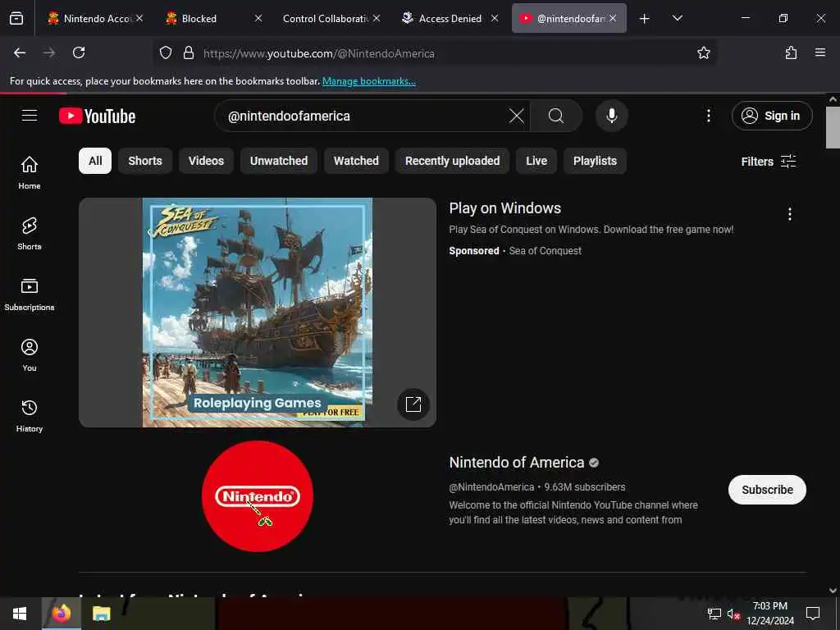
Task: Select the Shorts filter chip
Action: 144,161
